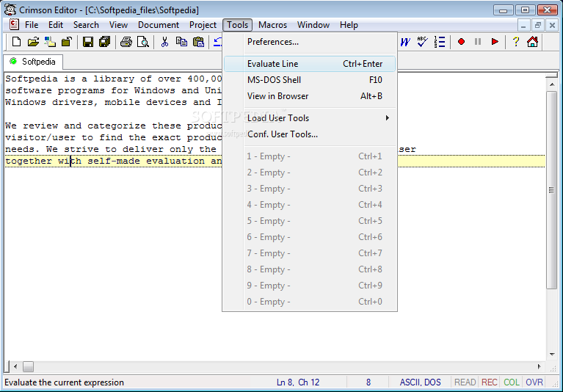Click text line starting 'Softpedia is a library'
Screen dimensions: 563x392
(114, 79)
